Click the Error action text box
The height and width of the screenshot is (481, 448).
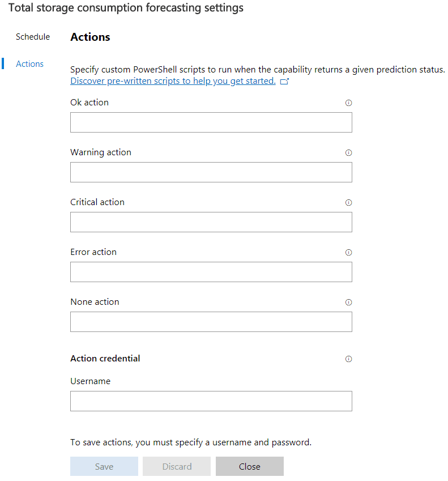coord(211,272)
